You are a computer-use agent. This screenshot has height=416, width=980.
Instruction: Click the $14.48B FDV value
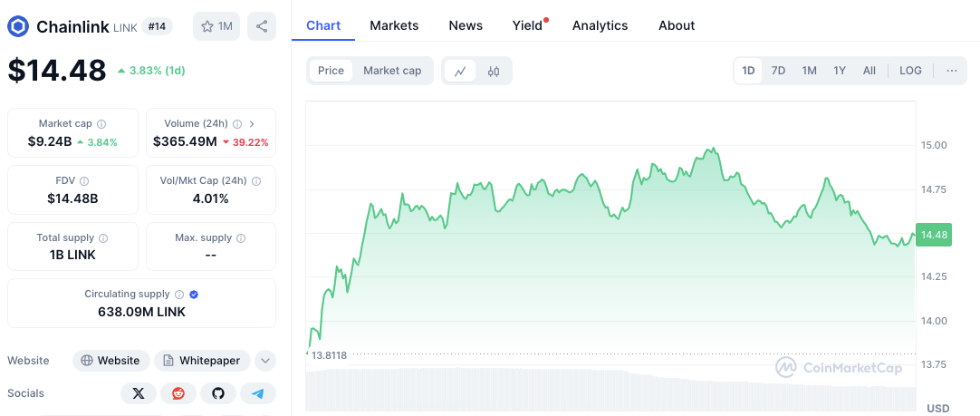(72, 198)
